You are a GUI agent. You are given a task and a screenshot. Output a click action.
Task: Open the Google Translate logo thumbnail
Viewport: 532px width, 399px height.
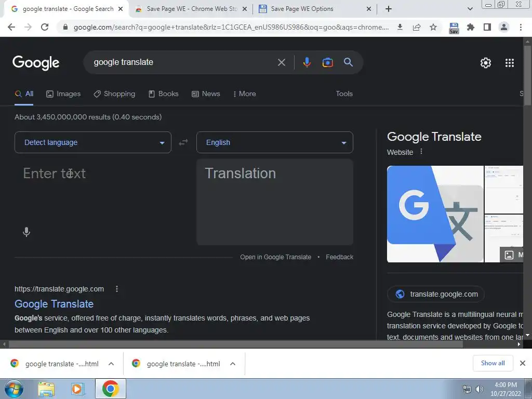tap(435, 214)
